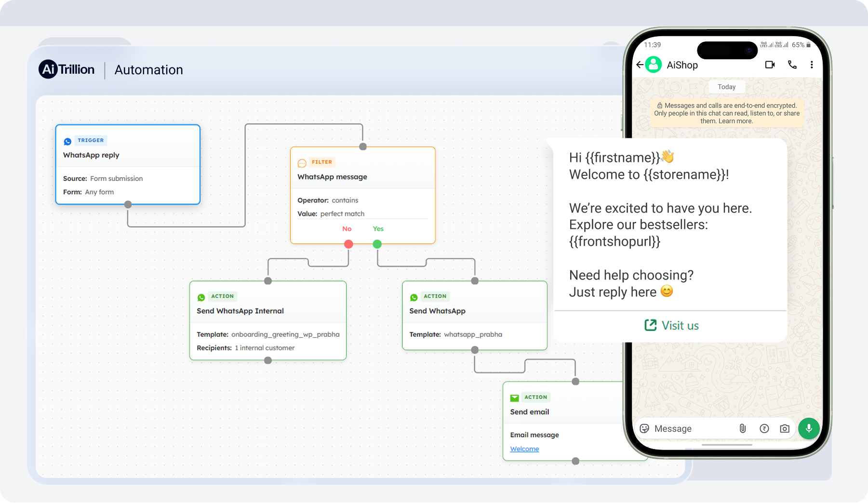Click the Operator: contains row
Screen dimensions: 868x503
[x=328, y=200]
